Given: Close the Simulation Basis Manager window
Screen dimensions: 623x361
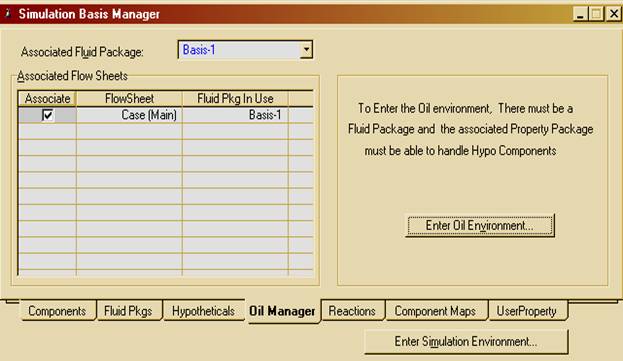Looking at the screenshot, I should coord(613,14).
